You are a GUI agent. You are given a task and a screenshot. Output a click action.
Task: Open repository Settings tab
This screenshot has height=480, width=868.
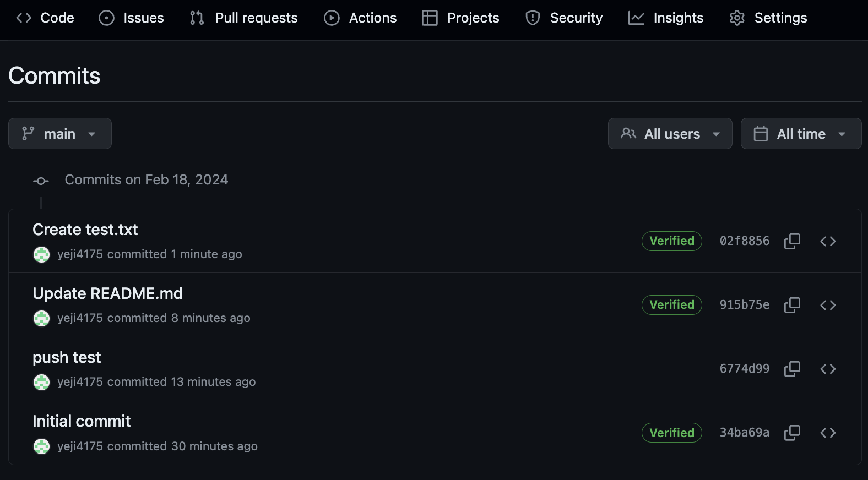tap(768, 18)
